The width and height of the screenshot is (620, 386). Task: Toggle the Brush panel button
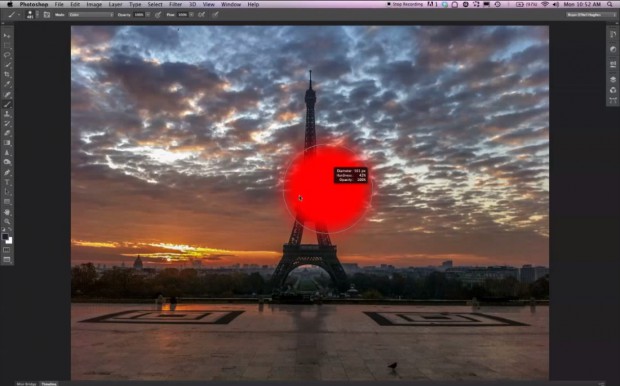[47, 15]
